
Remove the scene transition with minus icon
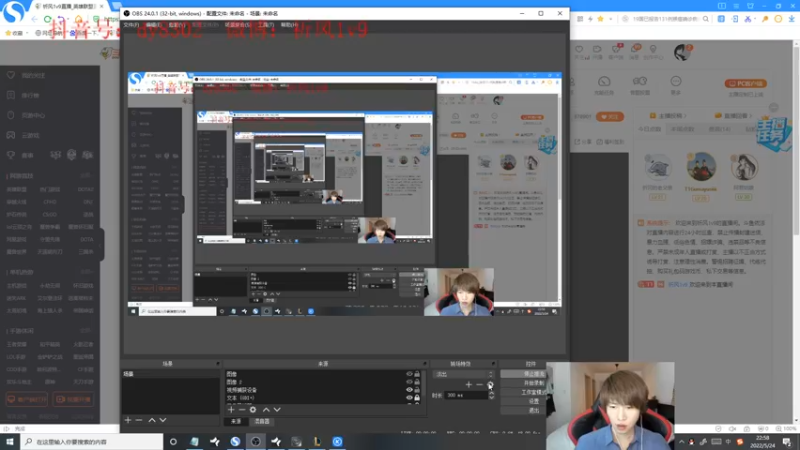pyautogui.click(x=479, y=384)
